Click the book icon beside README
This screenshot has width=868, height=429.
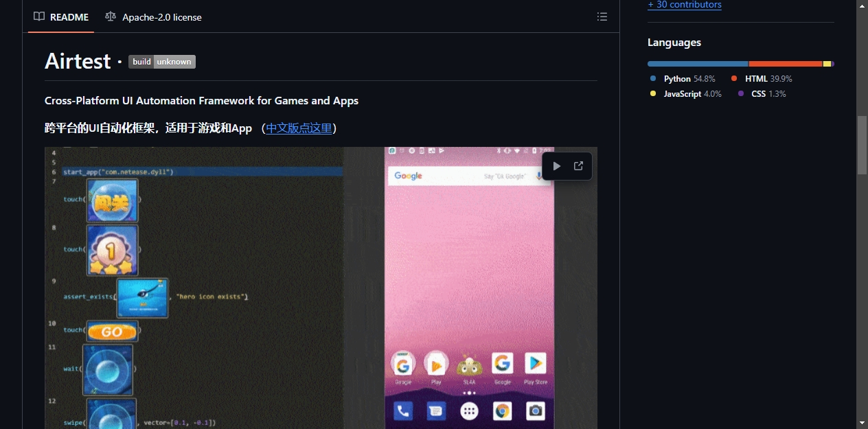pos(39,16)
